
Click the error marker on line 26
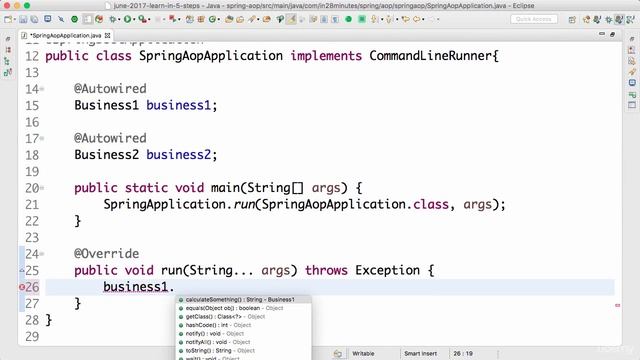(22, 287)
